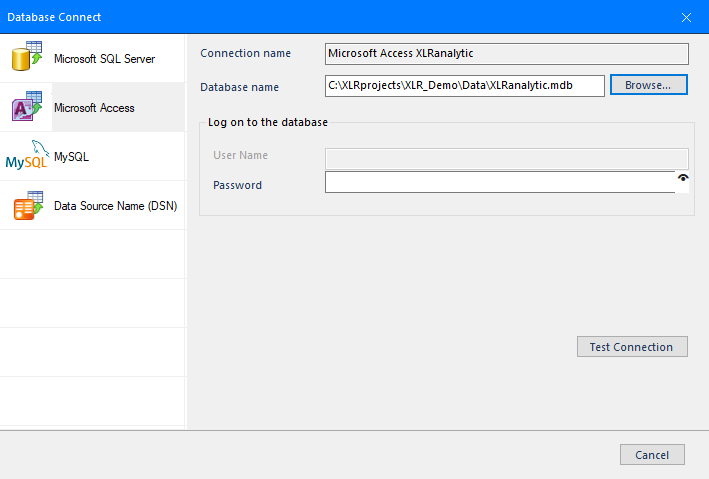Image resolution: width=709 pixels, height=479 pixels.
Task: Toggle password visibility eye icon
Action: click(x=683, y=178)
